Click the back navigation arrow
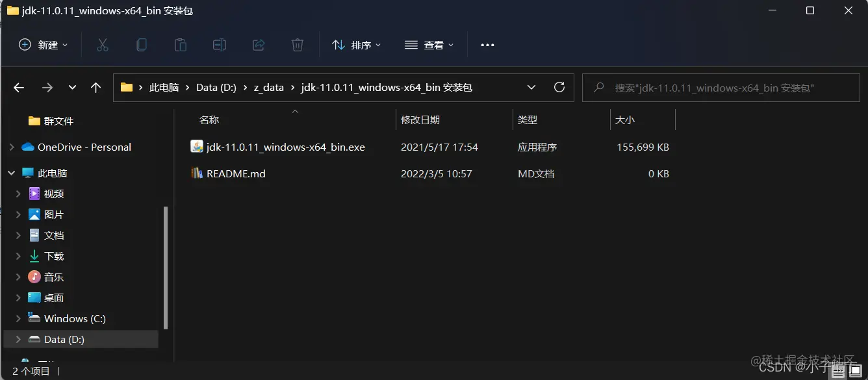The width and height of the screenshot is (868, 380). point(19,87)
